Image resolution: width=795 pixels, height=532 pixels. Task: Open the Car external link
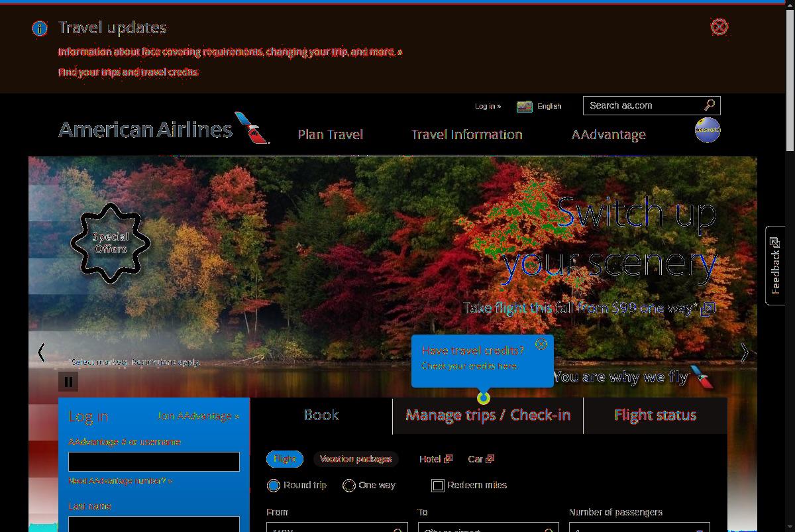pyautogui.click(x=481, y=458)
